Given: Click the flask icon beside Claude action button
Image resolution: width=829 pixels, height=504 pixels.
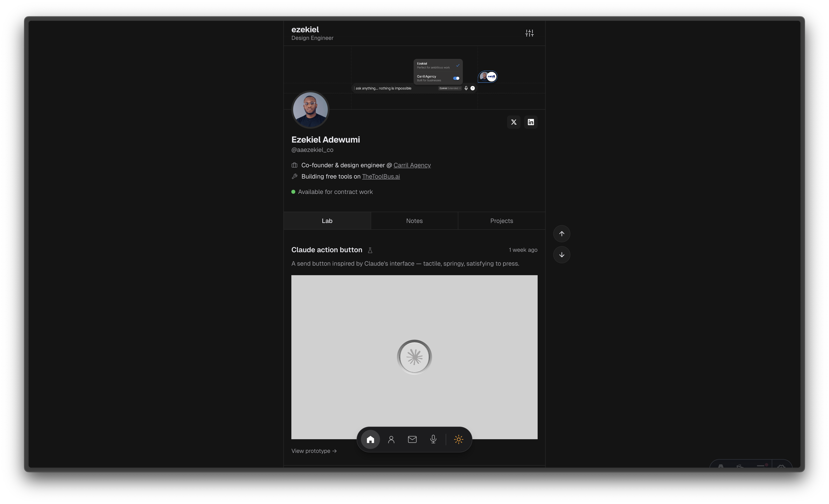Looking at the screenshot, I should point(370,250).
